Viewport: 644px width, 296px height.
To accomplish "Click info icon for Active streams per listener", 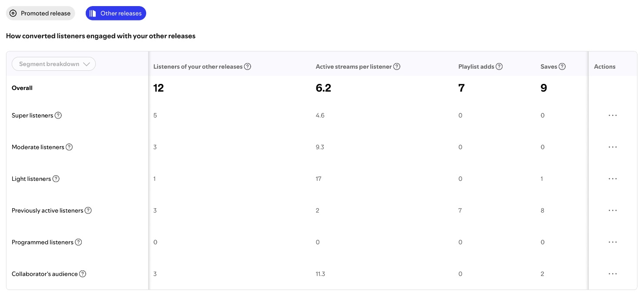I will tap(396, 67).
